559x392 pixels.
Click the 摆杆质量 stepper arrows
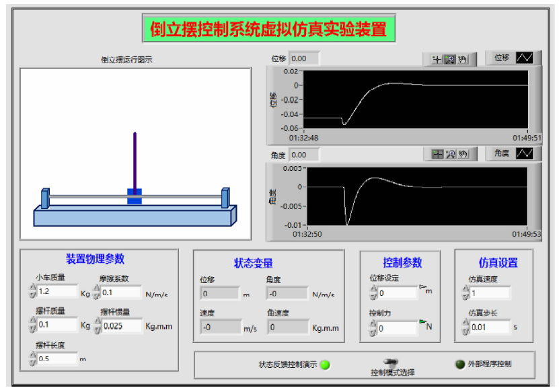coord(32,324)
